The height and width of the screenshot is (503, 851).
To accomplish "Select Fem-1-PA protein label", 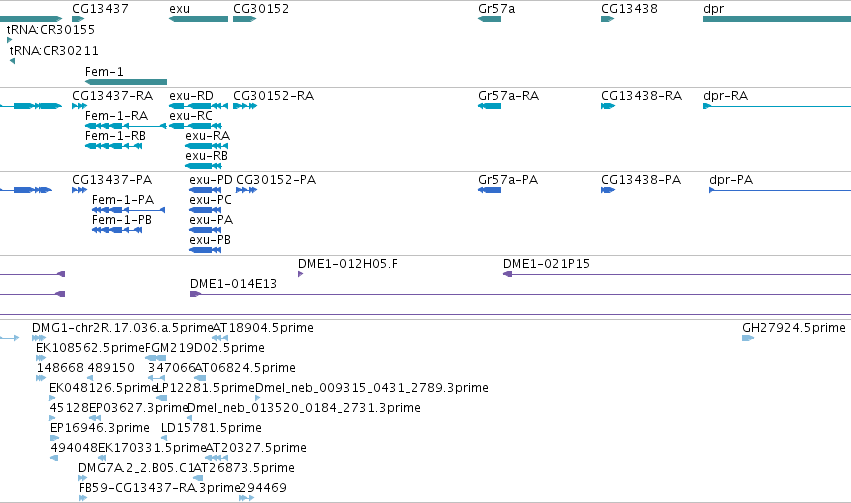I will [x=123, y=200].
